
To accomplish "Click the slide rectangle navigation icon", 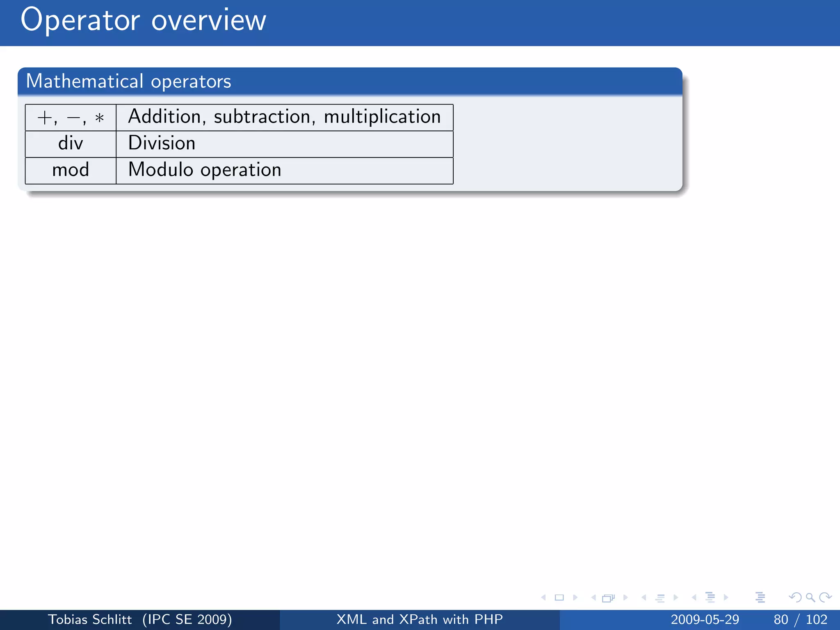I will pyautogui.click(x=559, y=598).
